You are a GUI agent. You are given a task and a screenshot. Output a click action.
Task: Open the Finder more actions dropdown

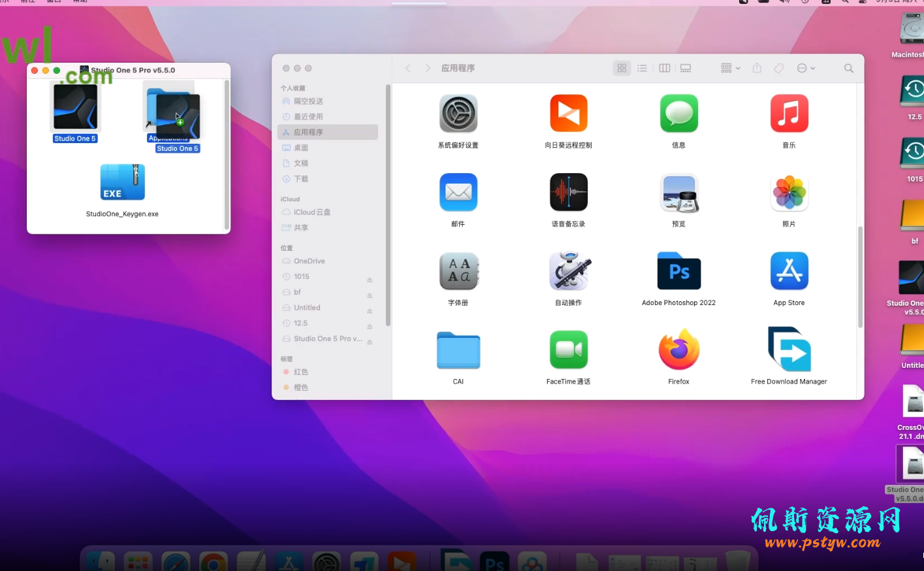pyautogui.click(x=806, y=68)
